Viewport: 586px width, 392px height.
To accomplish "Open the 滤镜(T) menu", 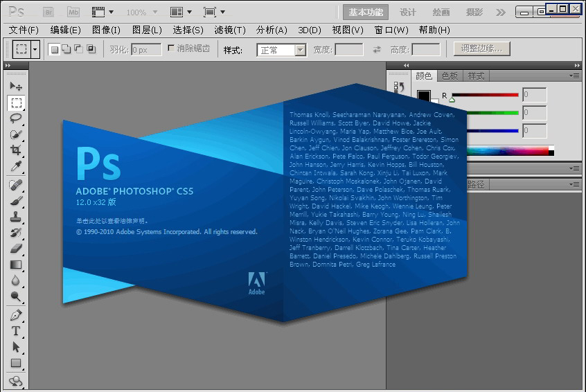I will 230,30.
